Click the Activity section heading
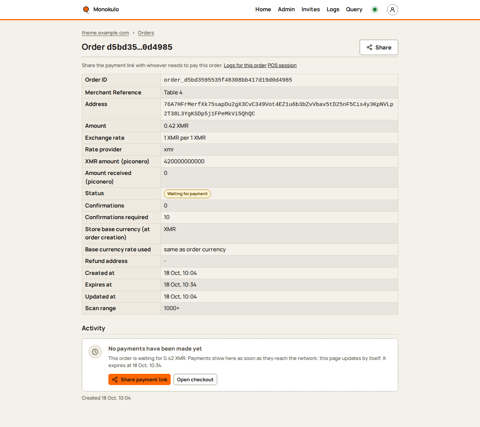This screenshot has width=480, height=427. 93,328
